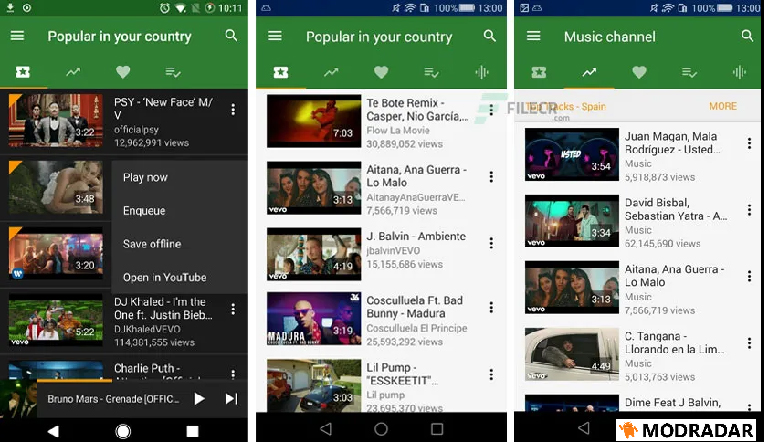Open third video thumbnail with 3:20 duration
Image resolution: width=764 pixels, height=442 pixels.
point(56,253)
